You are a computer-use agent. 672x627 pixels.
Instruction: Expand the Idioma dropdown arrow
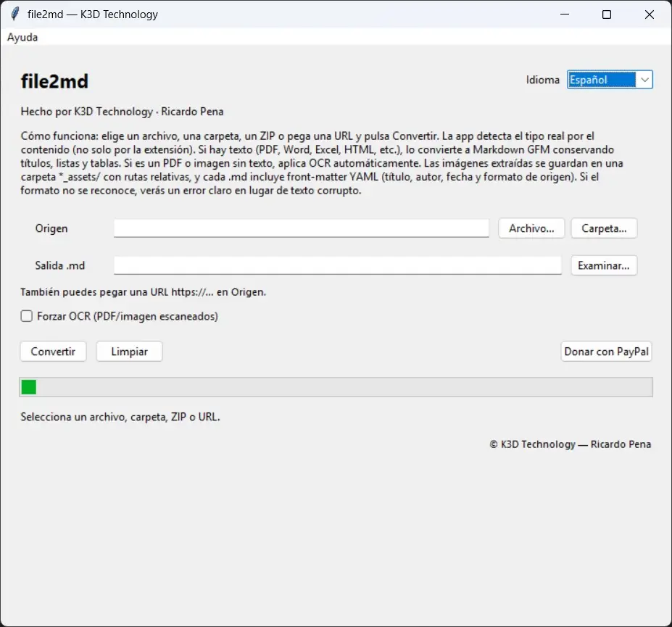tap(644, 80)
